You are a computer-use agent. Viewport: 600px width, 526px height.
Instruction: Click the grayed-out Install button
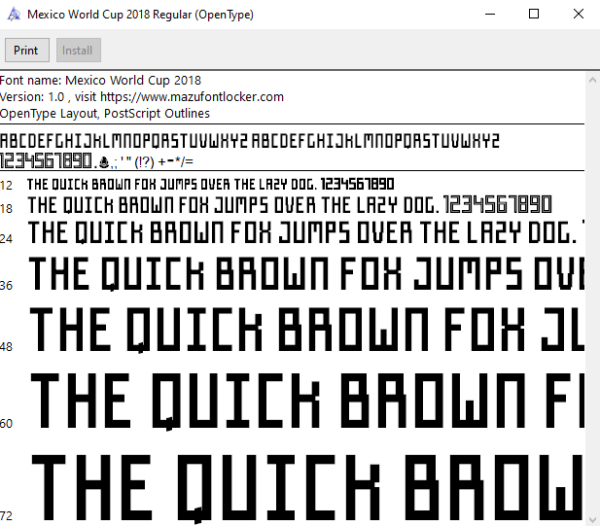click(x=78, y=50)
